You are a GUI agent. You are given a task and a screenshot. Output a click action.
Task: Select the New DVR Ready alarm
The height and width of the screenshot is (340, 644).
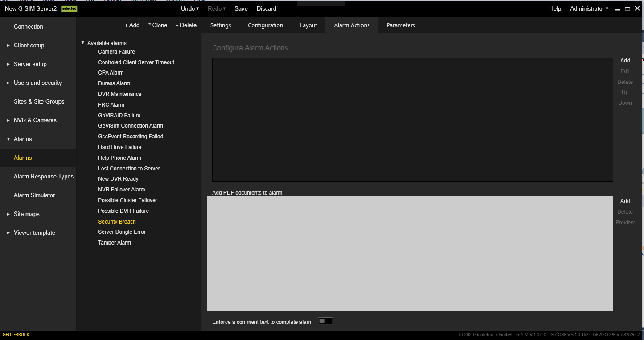point(118,179)
